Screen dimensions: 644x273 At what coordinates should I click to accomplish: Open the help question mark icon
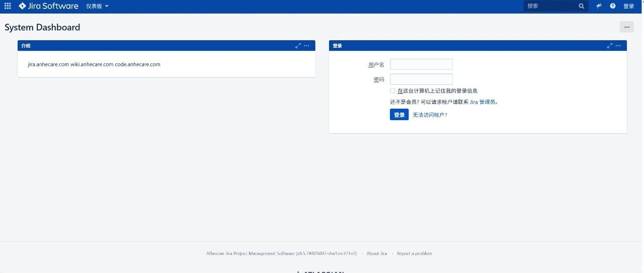pyautogui.click(x=613, y=6)
